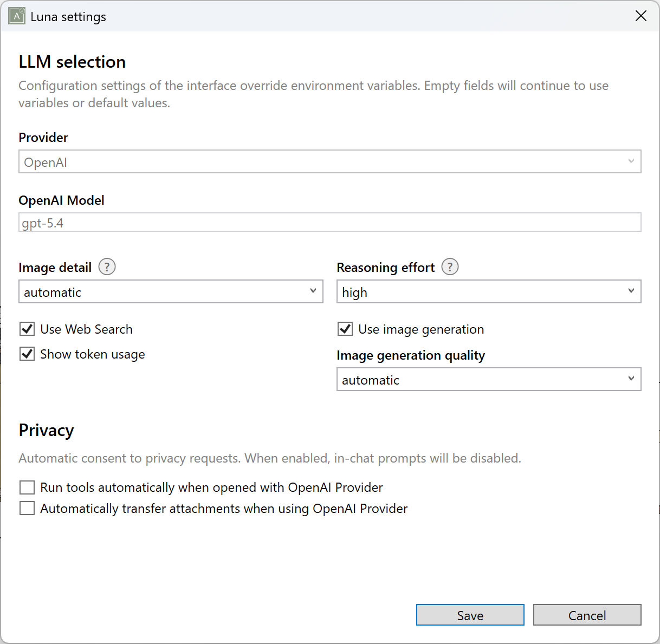Click the Provider label
The height and width of the screenshot is (644, 660).
(43, 138)
